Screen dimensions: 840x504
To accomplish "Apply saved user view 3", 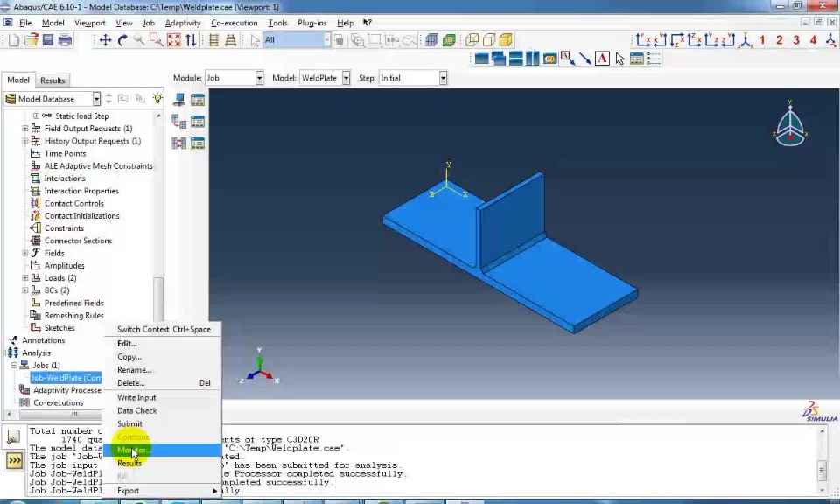I will 796,39.
